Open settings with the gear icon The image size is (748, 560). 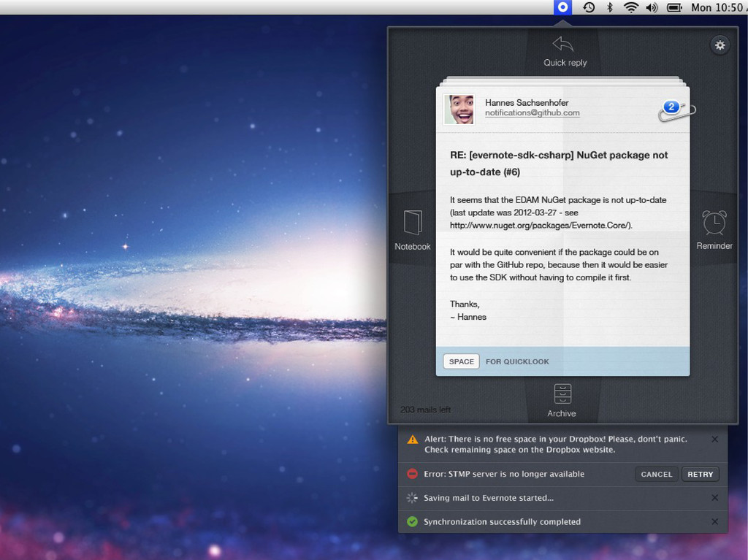pos(720,45)
